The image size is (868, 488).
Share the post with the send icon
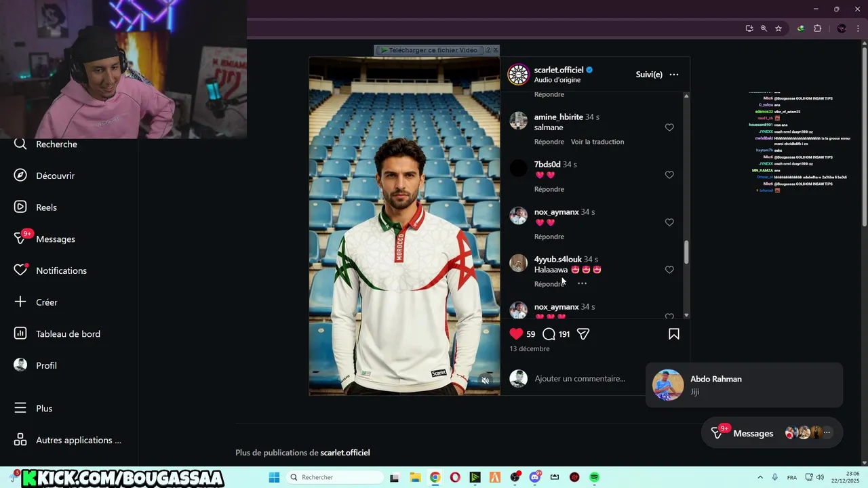coord(583,333)
